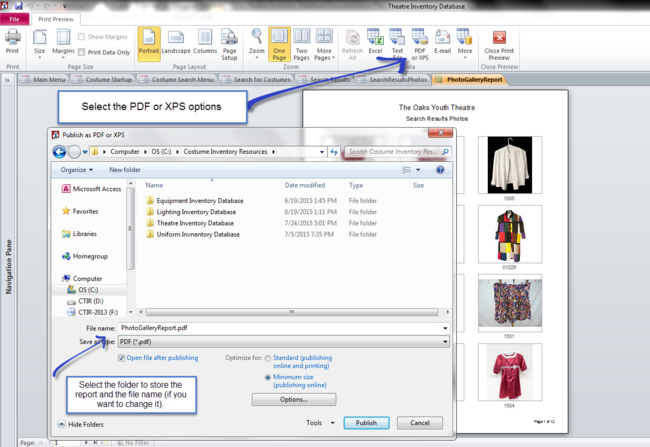The height and width of the screenshot is (447, 650).
Task: Open the Page Setup dialog icon
Action: point(229,43)
